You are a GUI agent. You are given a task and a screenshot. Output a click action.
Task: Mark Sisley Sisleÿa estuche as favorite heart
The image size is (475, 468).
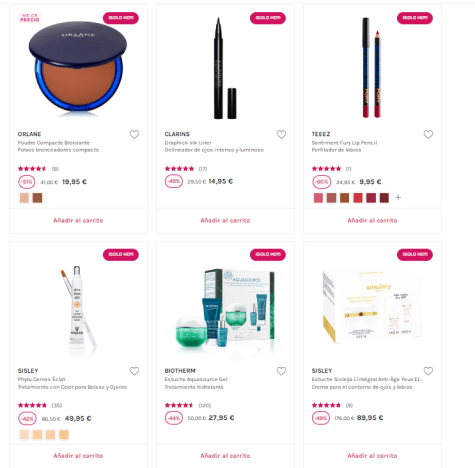pos(428,371)
